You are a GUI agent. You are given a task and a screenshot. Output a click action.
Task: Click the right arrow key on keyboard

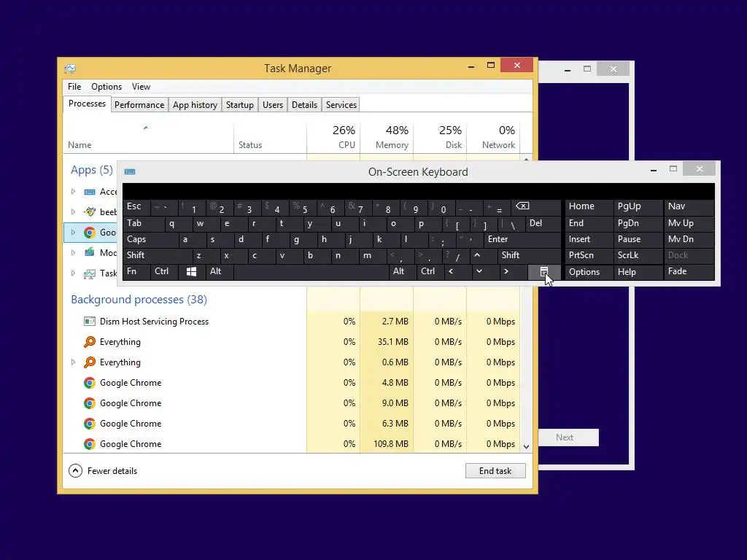(x=506, y=271)
